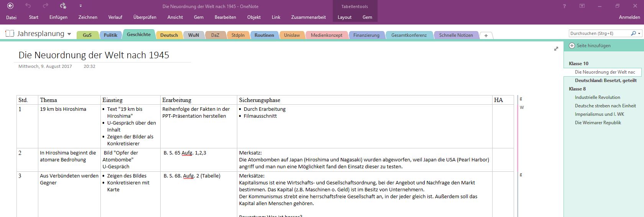644x217 pixels.
Task: Click the redo arrow icon
Action: pos(46,6)
